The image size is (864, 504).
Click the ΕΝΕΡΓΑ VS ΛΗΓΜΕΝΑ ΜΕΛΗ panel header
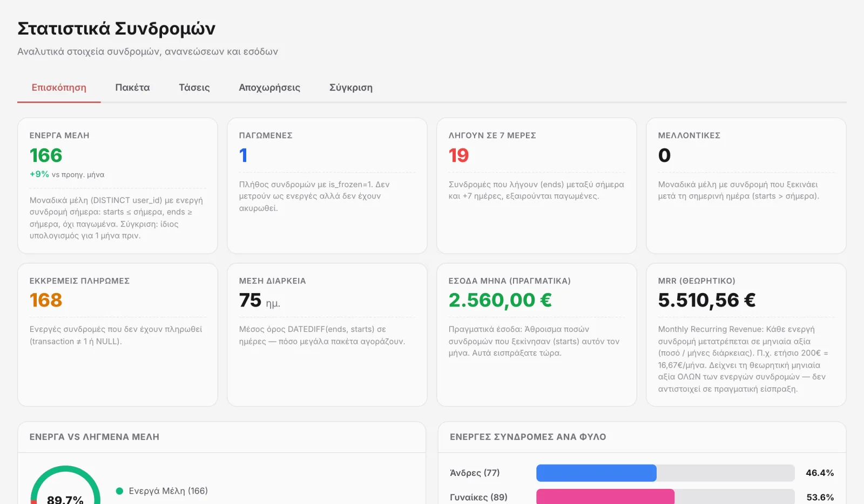(221, 437)
